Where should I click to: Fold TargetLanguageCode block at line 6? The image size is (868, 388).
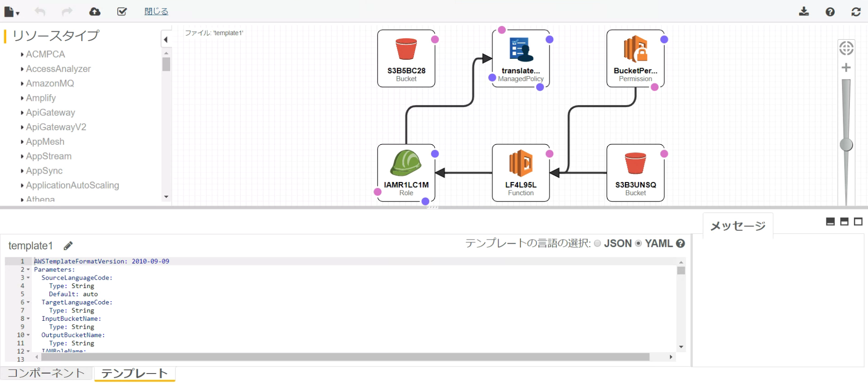pos(28,303)
